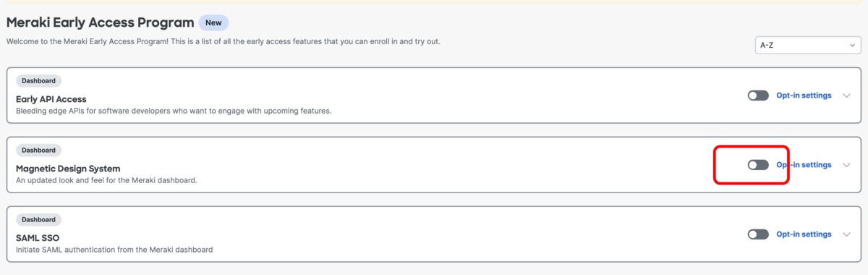This screenshot has width=868, height=275.
Task: Open Opt-in settings for SAML SSO
Action: pyautogui.click(x=804, y=234)
